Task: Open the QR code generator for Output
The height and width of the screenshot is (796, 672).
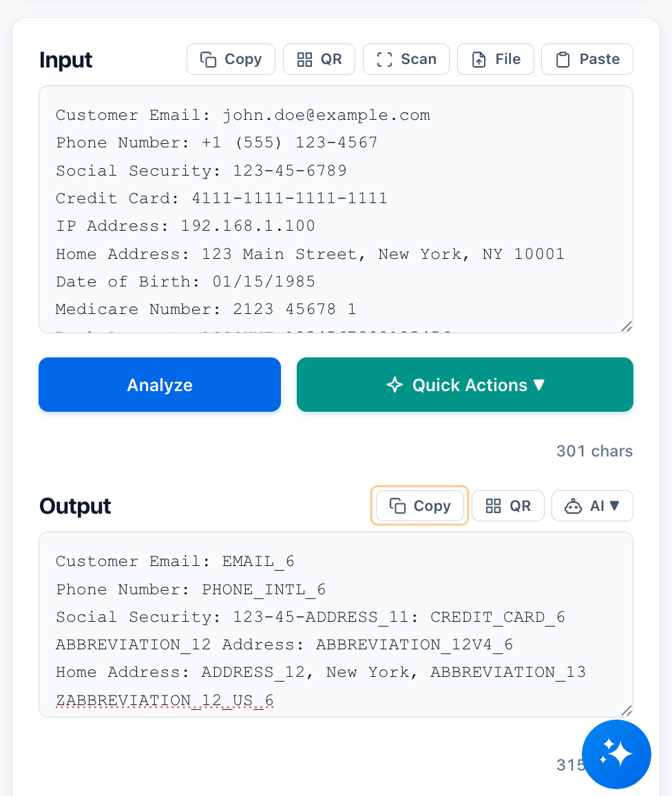Action: tap(493, 505)
